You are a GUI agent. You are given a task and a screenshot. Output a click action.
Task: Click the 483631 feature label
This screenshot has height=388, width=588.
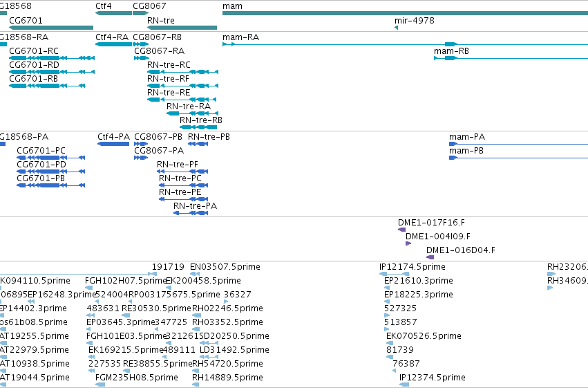point(103,309)
